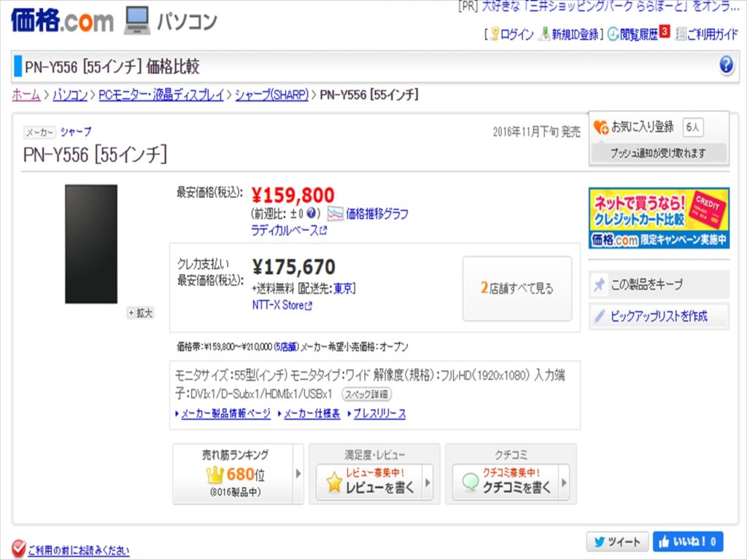The width and height of the screenshot is (747, 560).
Task: Click スペック詳細 button
Action: (366, 394)
